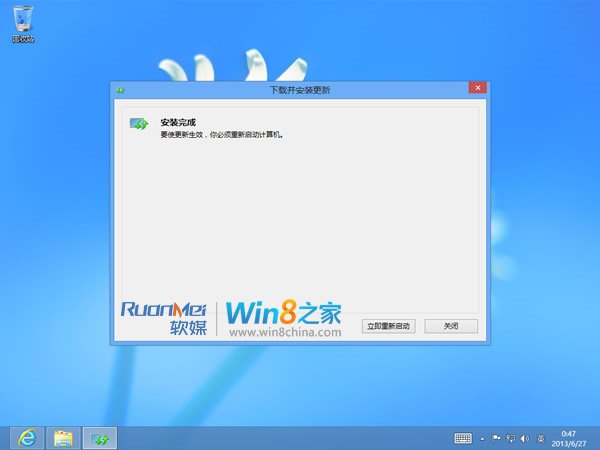The height and width of the screenshot is (450, 600).
Task: Click the www.win8china.com watermark text
Action: [x=285, y=331]
